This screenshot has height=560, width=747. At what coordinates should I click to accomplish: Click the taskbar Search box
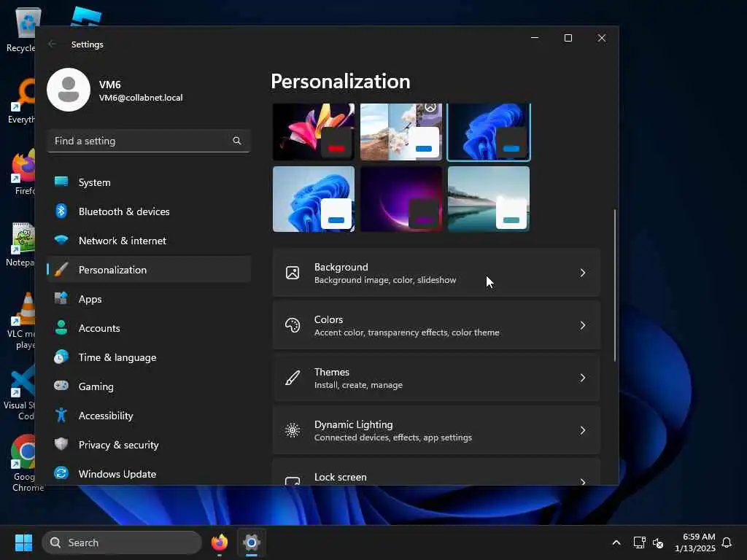(x=122, y=542)
